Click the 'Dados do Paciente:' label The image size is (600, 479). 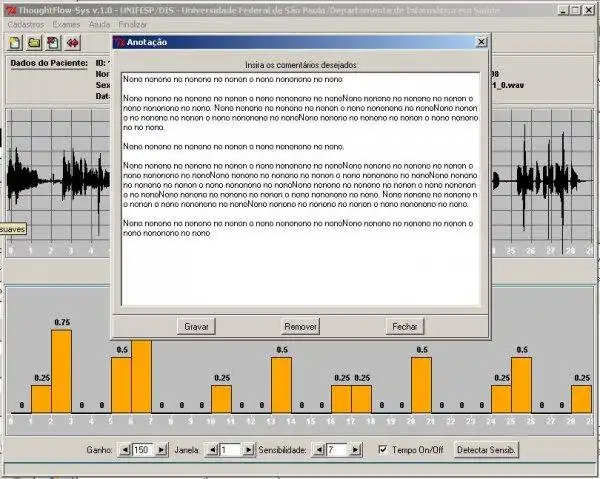49,63
